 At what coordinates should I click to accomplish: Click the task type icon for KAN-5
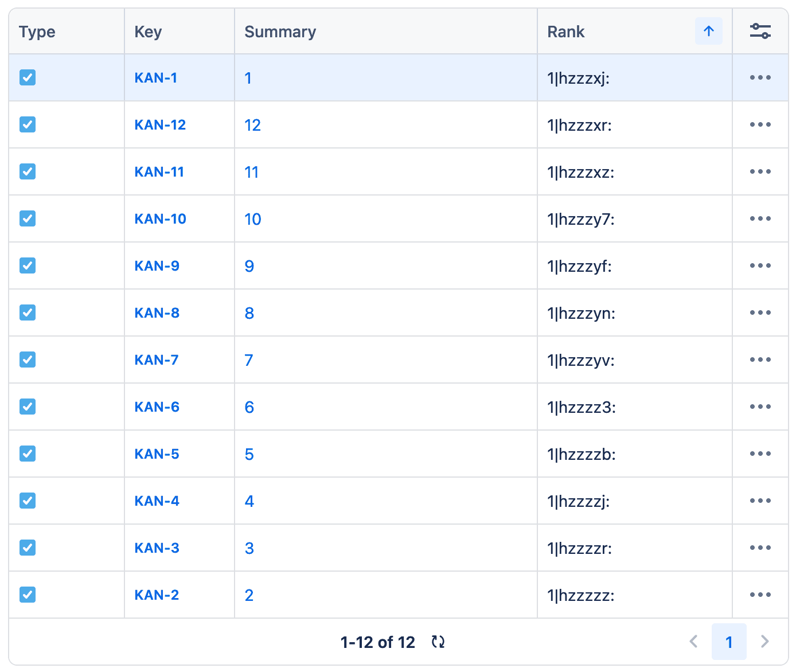pyautogui.click(x=28, y=454)
